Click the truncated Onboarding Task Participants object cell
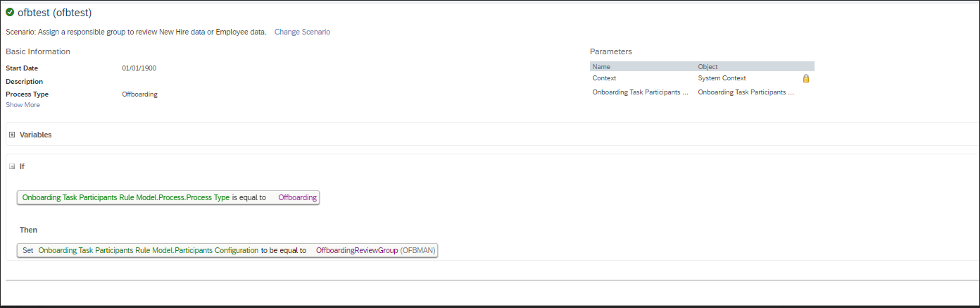This screenshot has width=980, height=308. click(x=746, y=92)
